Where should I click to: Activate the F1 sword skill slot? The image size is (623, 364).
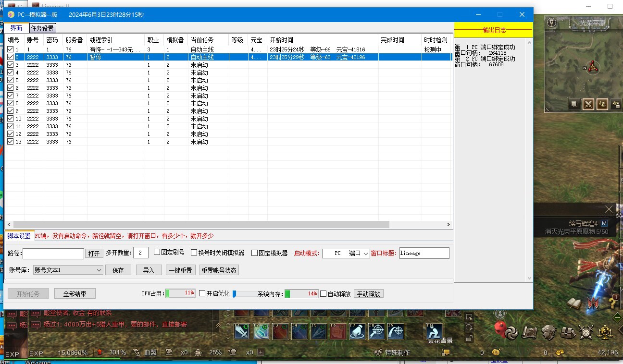click(x=241, y=331)
